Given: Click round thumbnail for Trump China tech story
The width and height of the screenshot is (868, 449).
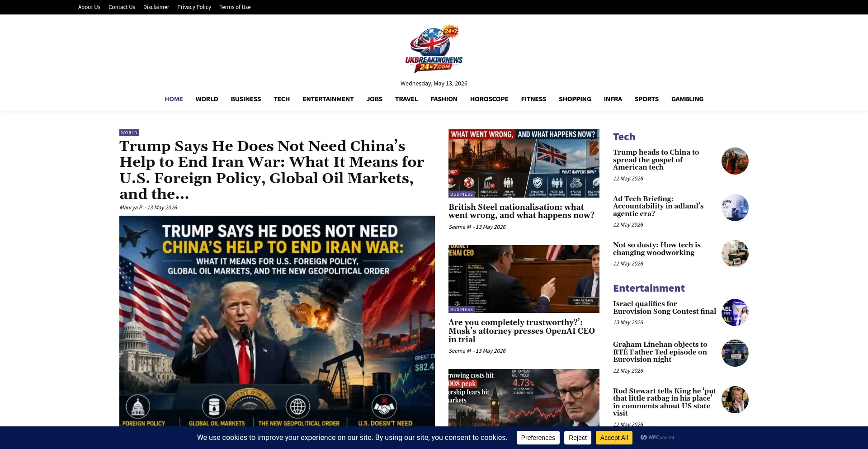Looking at the screenshot, I should click(735, 161).
